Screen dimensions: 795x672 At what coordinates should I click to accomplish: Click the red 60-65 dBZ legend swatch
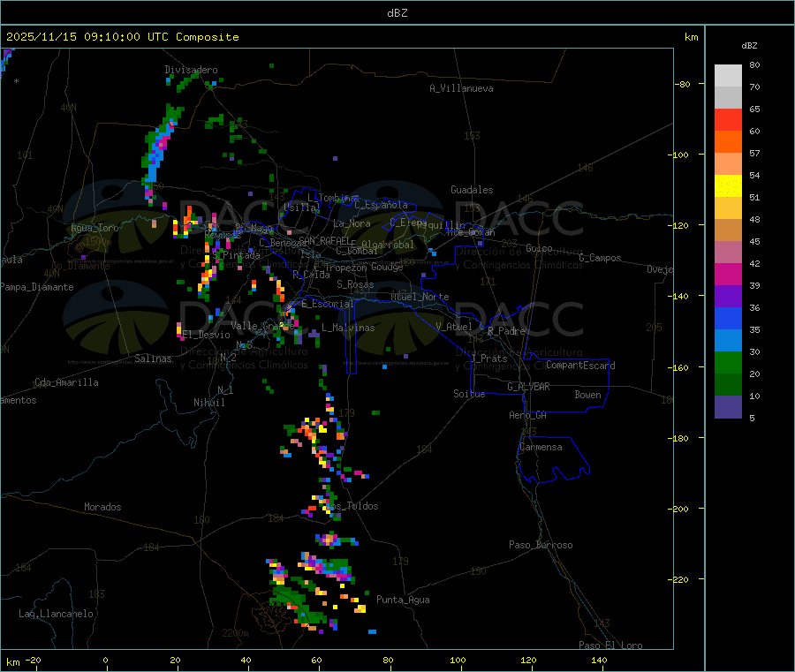click(x=728, y=119)
